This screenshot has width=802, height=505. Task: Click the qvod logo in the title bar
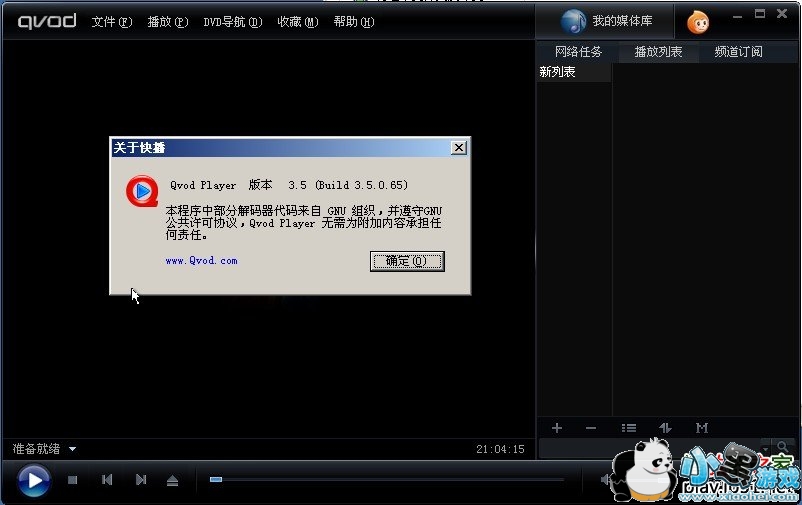coord(47,21)
